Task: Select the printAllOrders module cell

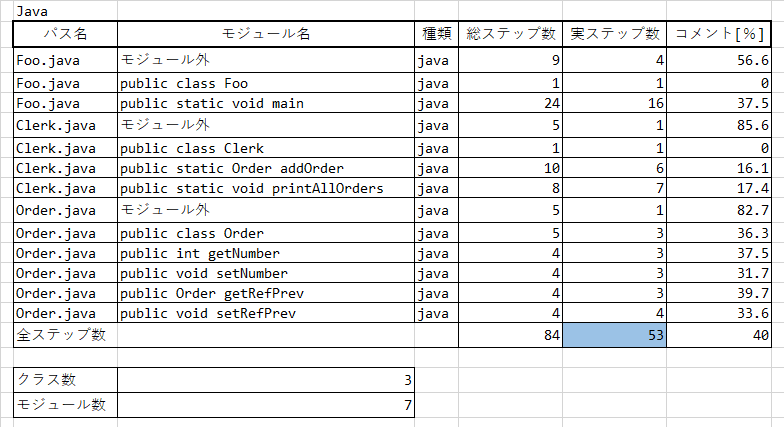Action: (x=266, y=188)
